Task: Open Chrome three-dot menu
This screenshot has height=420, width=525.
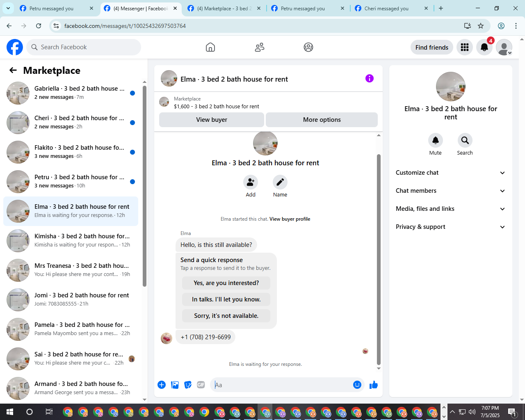Action: tap(516, 26)
